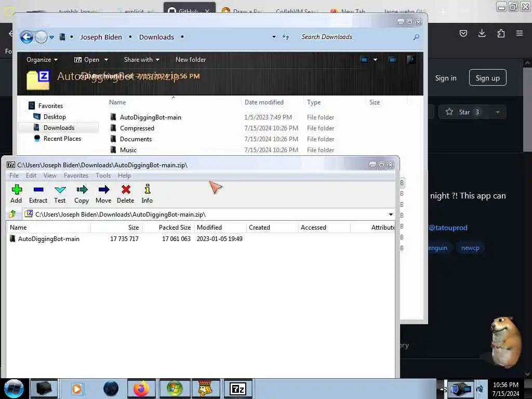Select Recent Places in Explorer sidebar
Screen dimensions: 532x399
click(62, 138)
